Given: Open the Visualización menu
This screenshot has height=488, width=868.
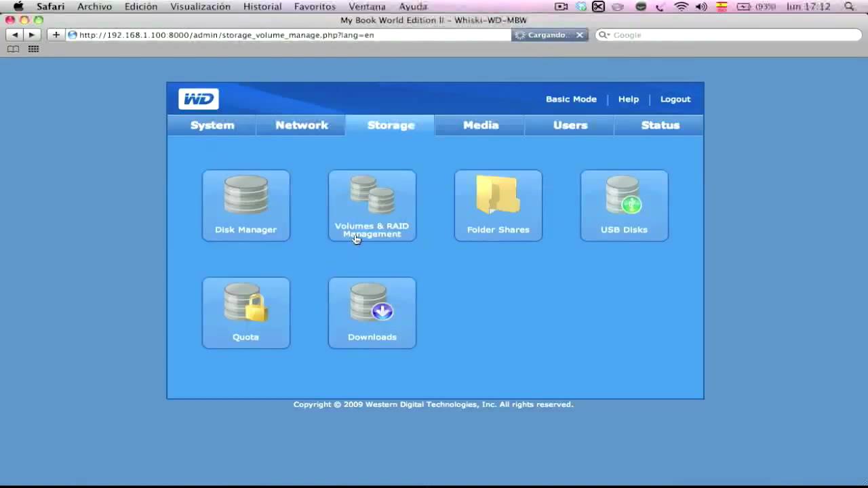Looking at the screenshot, I should click(200, 6).
